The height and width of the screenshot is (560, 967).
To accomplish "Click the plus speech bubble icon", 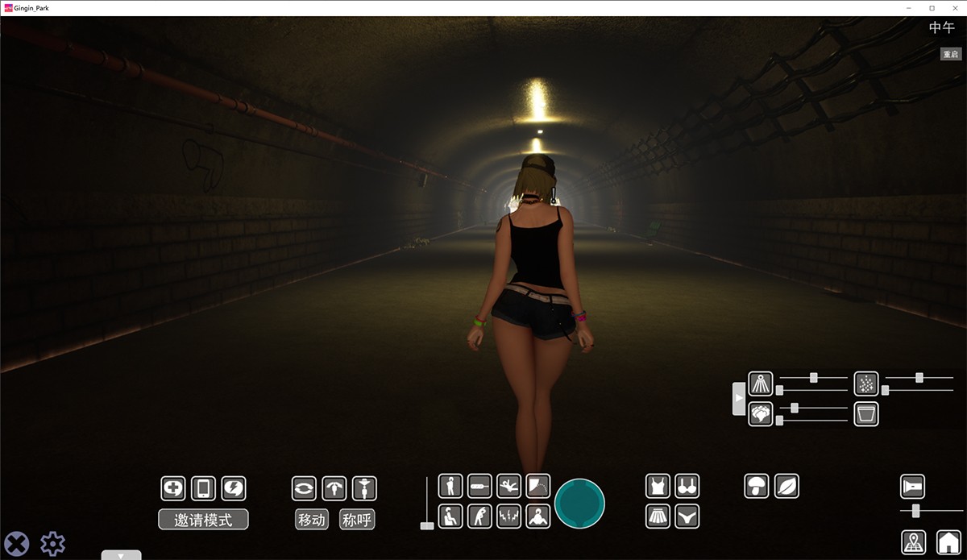I will pos(173,488).
